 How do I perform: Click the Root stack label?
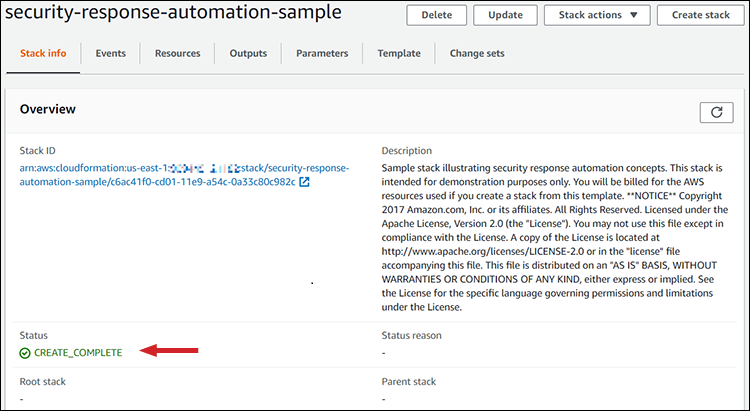43,382
